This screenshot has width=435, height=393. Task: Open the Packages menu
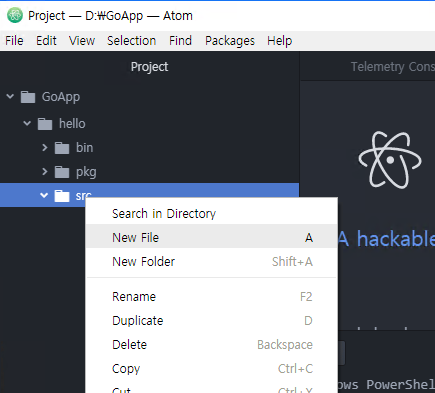click(230, 41)
